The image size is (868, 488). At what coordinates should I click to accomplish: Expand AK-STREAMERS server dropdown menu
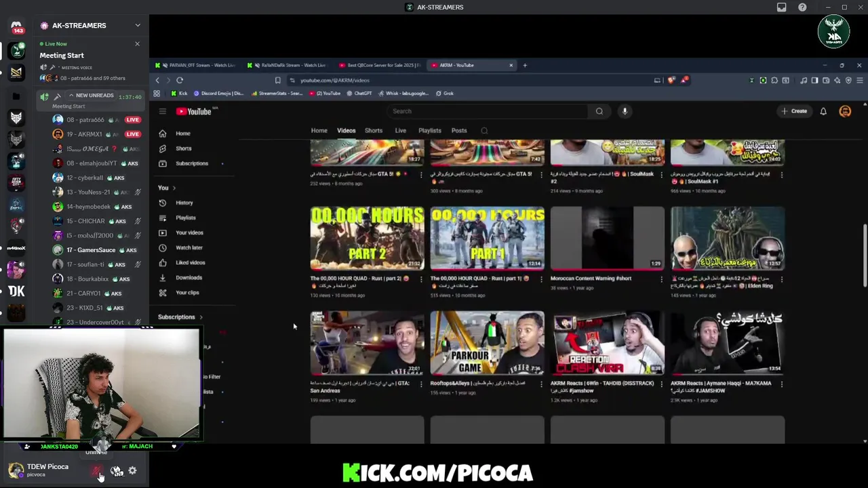pyautogui.click(x=138, y=26)
